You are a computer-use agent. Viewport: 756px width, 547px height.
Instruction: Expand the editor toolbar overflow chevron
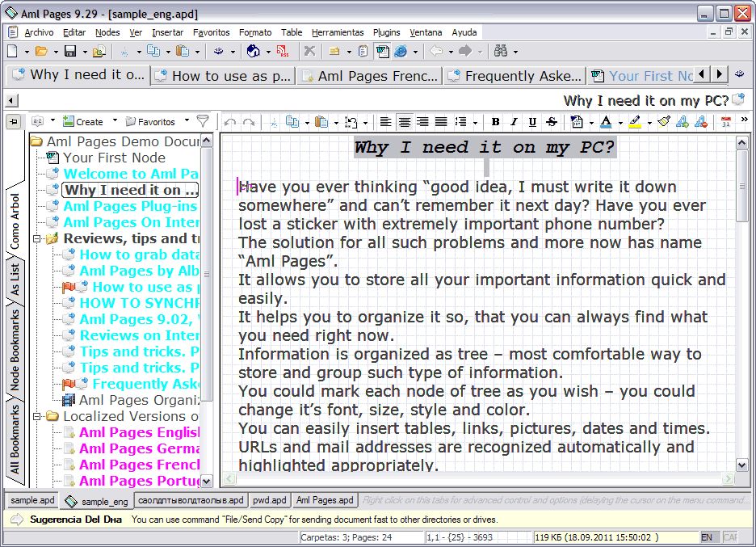point(745,120)
